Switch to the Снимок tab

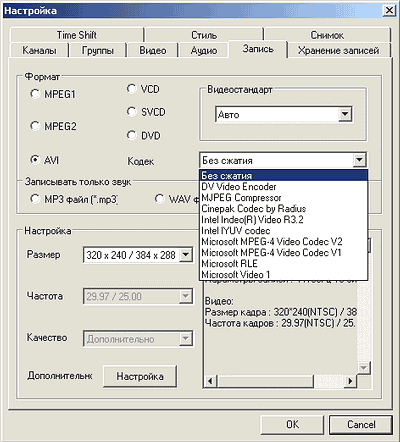pyautogui.click(x=327, y=35)
